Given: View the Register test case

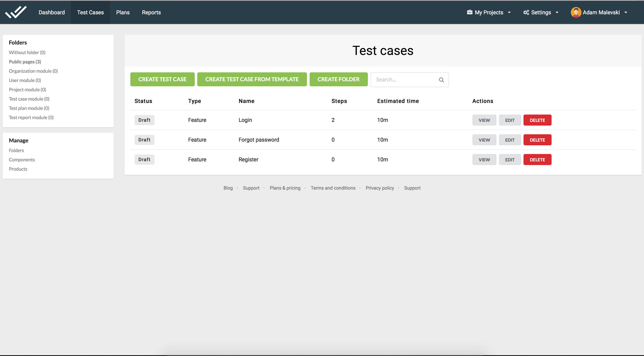Looking at the screenshot, I should tap(484, 160).
